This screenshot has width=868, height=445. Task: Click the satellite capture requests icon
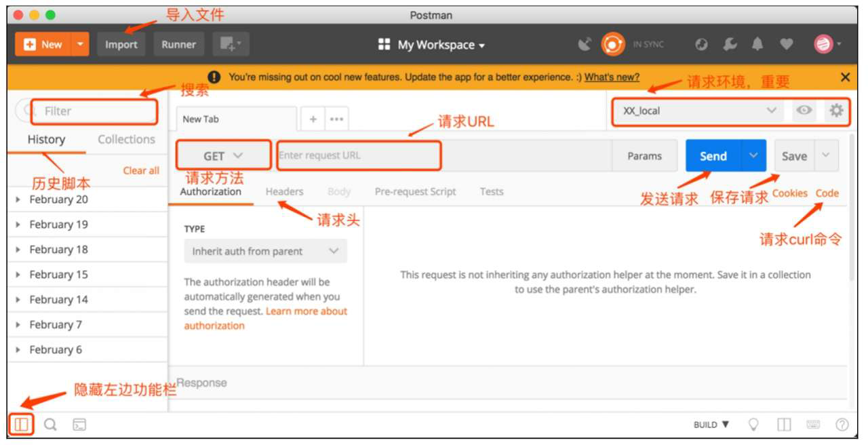[x=585, y=45]
